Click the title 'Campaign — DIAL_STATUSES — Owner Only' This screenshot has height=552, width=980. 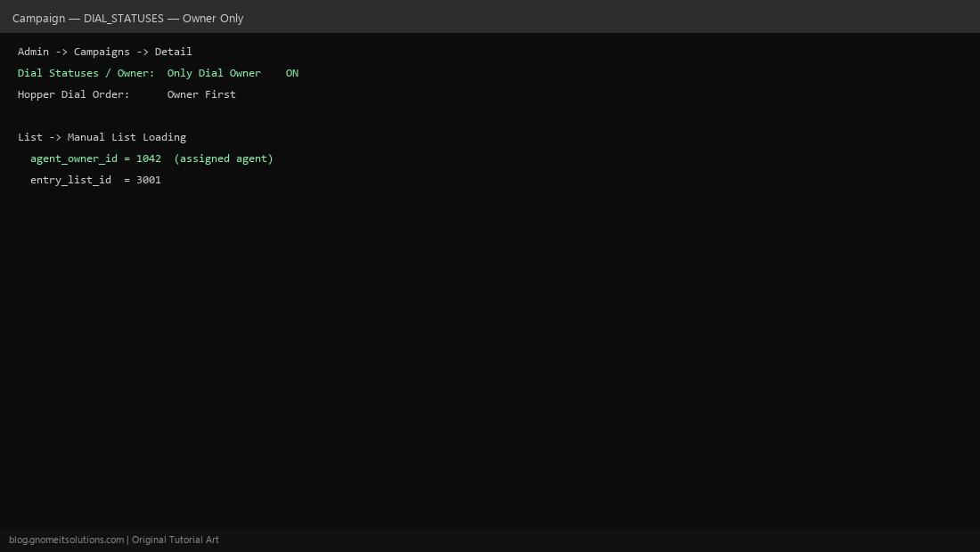[x=128, y=18]
